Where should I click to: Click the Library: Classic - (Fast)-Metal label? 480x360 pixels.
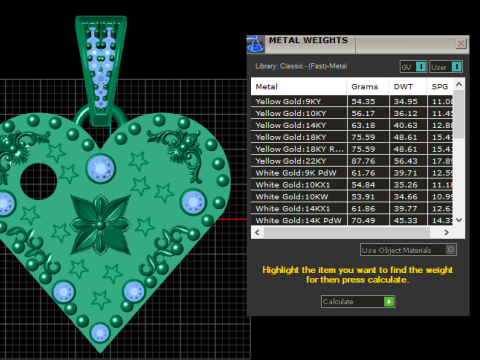pyautogui.click(x=301, y=66)
